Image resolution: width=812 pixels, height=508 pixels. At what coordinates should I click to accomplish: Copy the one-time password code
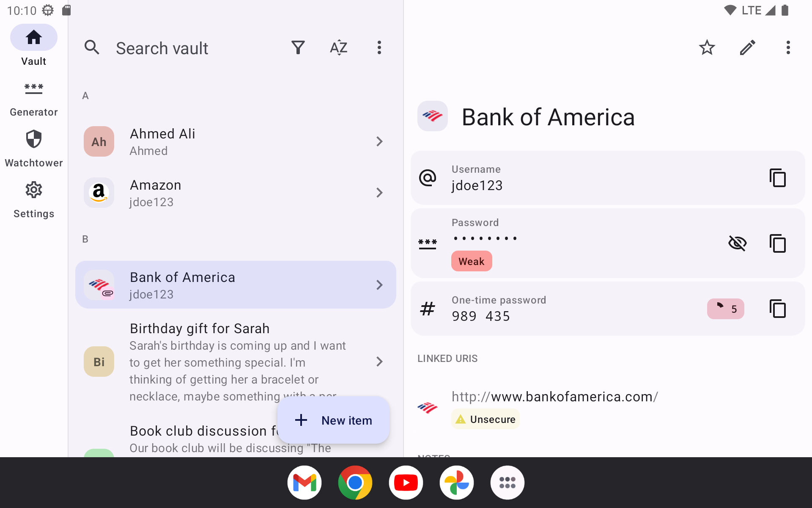coord(777,309)
